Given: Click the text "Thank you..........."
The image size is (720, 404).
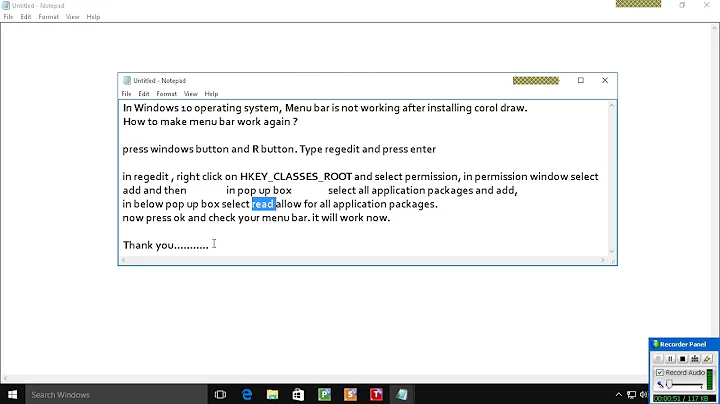Looking at the screenshot, I should pyautogui.click(x=166, y=245).
